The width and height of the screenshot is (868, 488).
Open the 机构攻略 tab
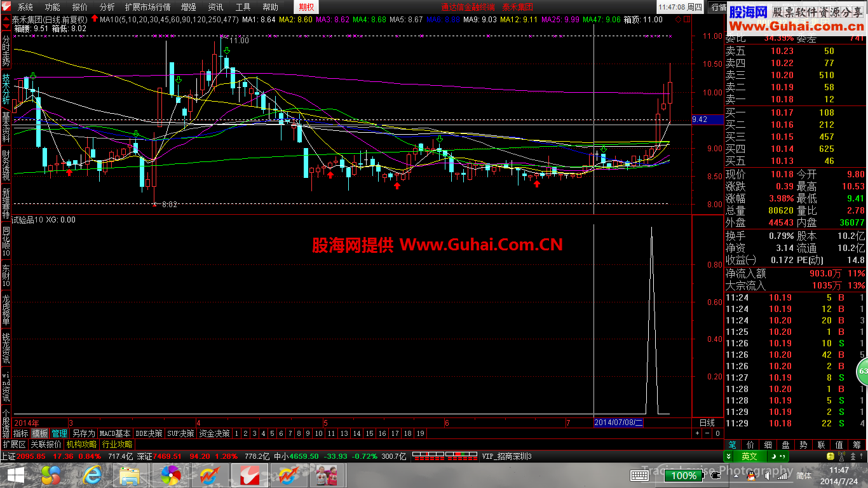(82, 444)
